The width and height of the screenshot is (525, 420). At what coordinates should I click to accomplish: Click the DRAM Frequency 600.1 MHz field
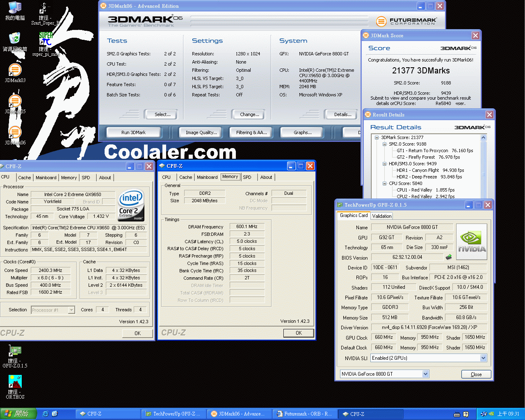coord(247,226)
